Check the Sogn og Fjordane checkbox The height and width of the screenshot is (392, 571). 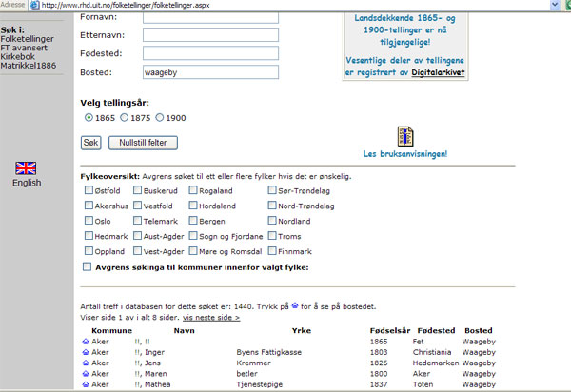(x=193, y=236)
